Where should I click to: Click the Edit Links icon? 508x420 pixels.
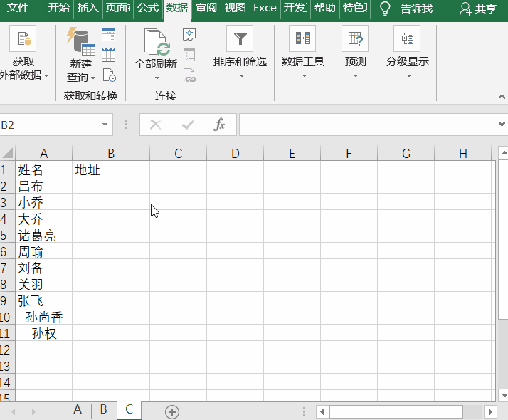point(189,75)
